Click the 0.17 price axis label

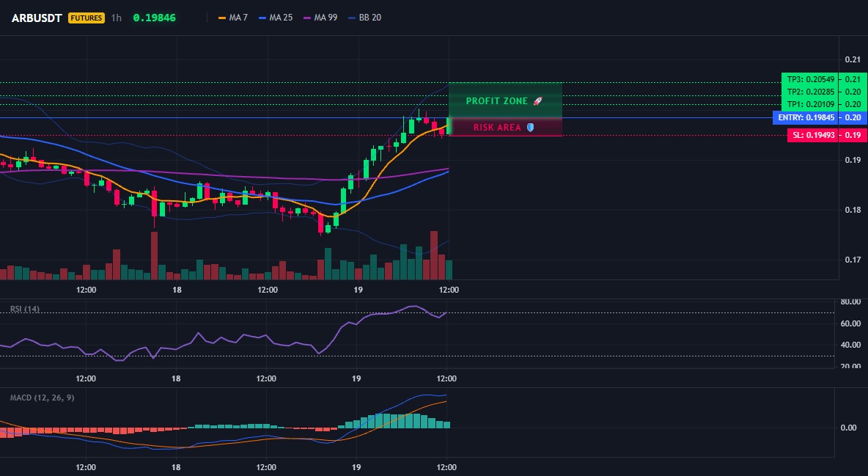[853, 260]
